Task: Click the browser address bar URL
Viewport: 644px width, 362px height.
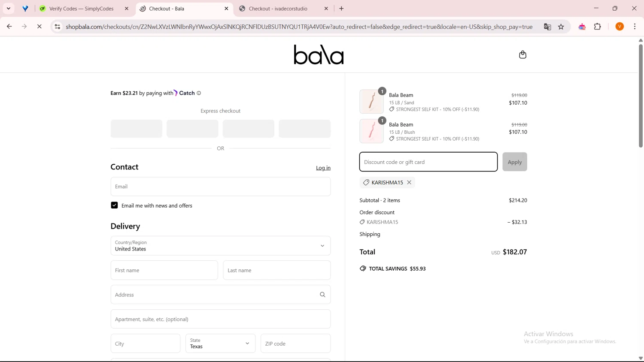Action: (x=299, y=27)
